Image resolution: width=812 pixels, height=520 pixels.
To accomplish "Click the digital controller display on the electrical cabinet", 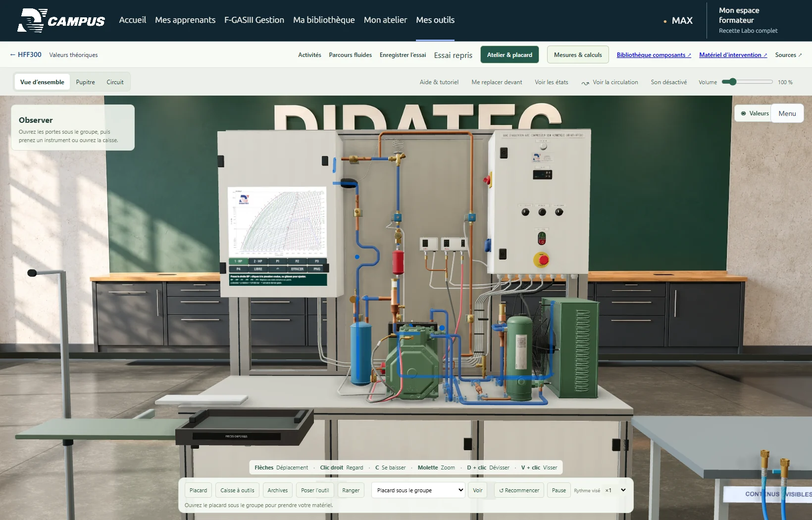I will [542, 174].
